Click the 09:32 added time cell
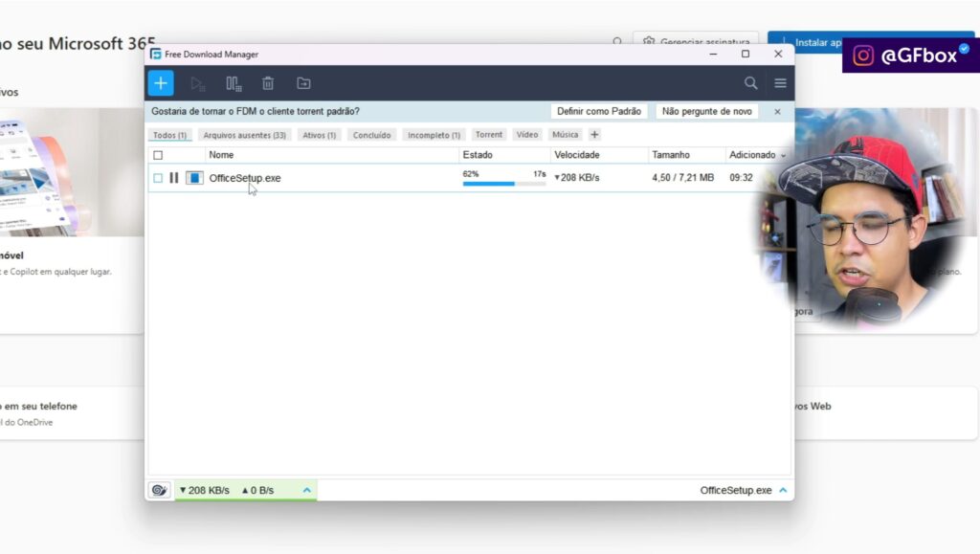The height and width of the screenshot is (554, 980). 741,177
